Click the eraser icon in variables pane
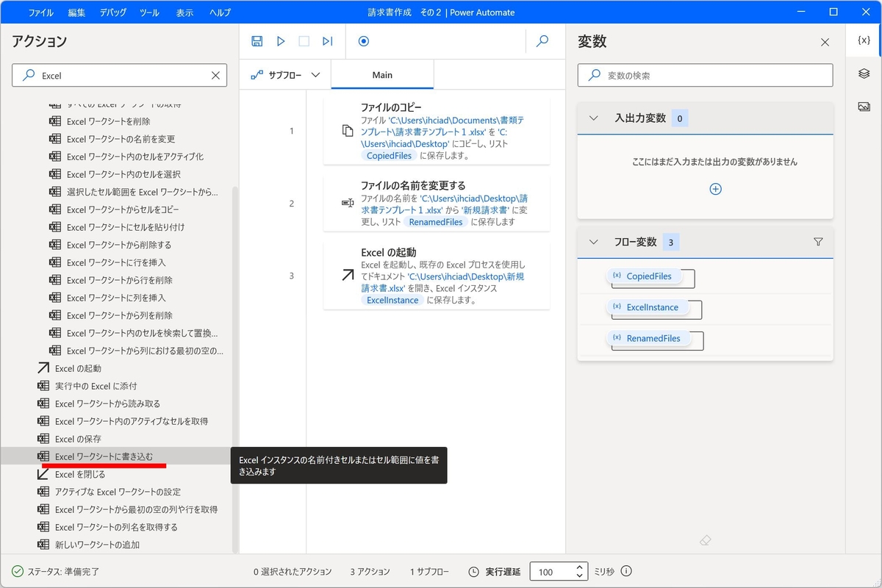 [706, 540]
